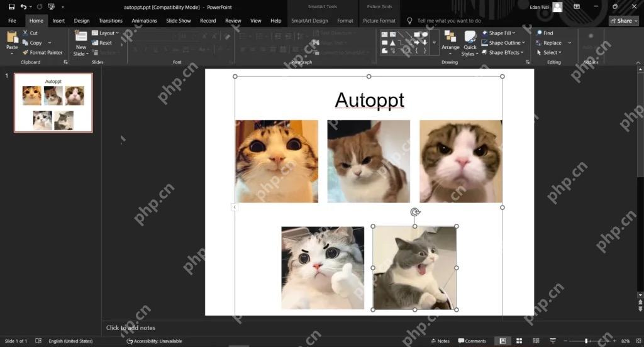Insert a New Slide

[80, 43]
